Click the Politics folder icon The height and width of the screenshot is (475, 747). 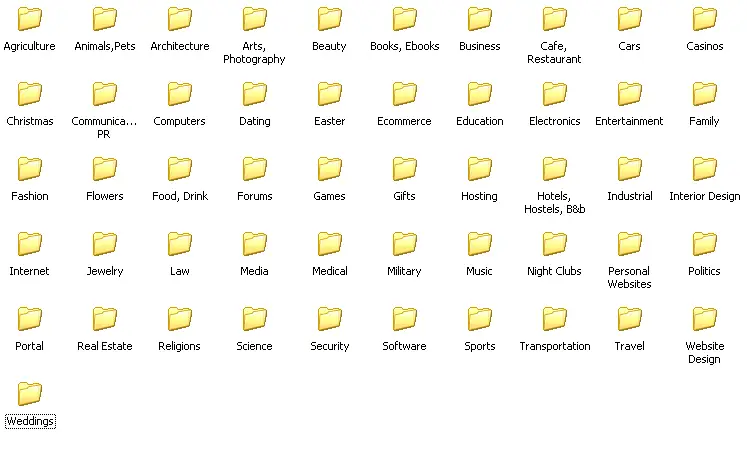[x=705, y=244]
